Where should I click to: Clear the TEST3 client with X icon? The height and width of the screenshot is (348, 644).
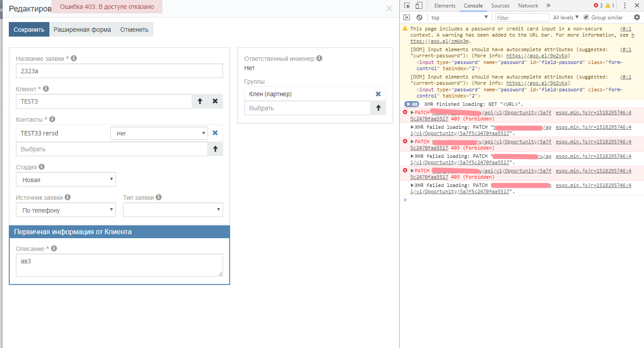point(215,101)
